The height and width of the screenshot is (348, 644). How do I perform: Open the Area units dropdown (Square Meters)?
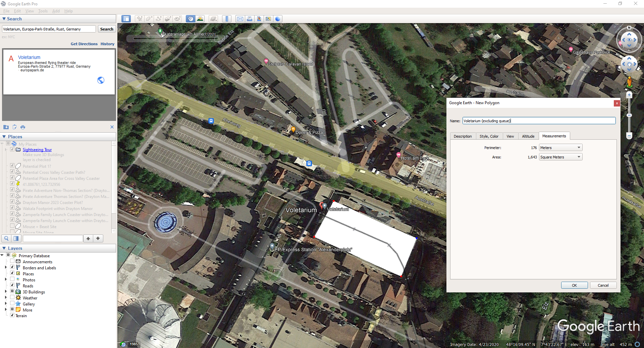click(x=560, y=157)
